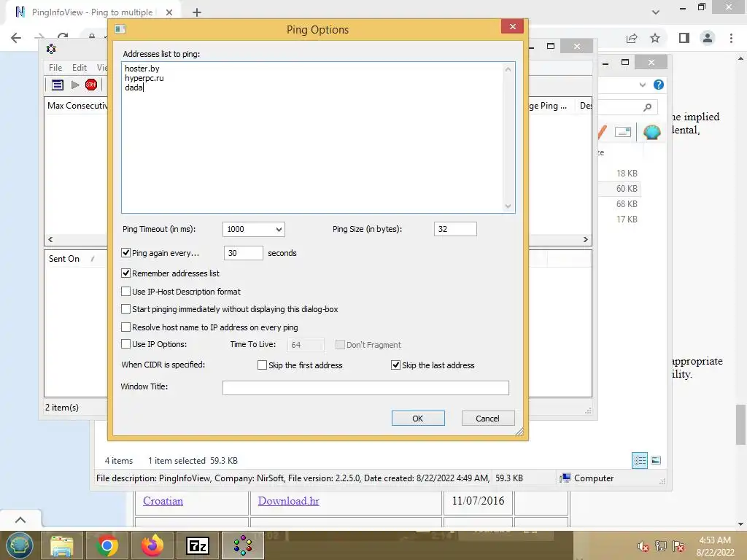Click the Cancel button

(487, 418)
